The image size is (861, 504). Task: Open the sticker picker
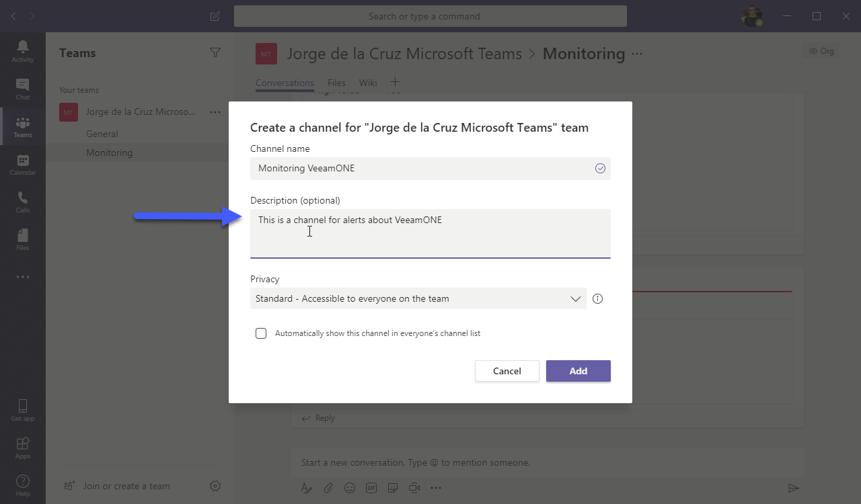click(x=393, y=488)
